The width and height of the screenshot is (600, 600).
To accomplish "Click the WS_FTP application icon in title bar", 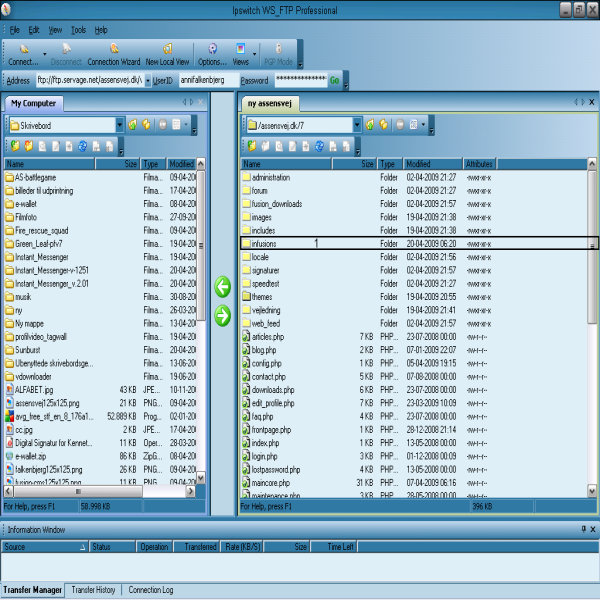I will click(x=6, y=10).
